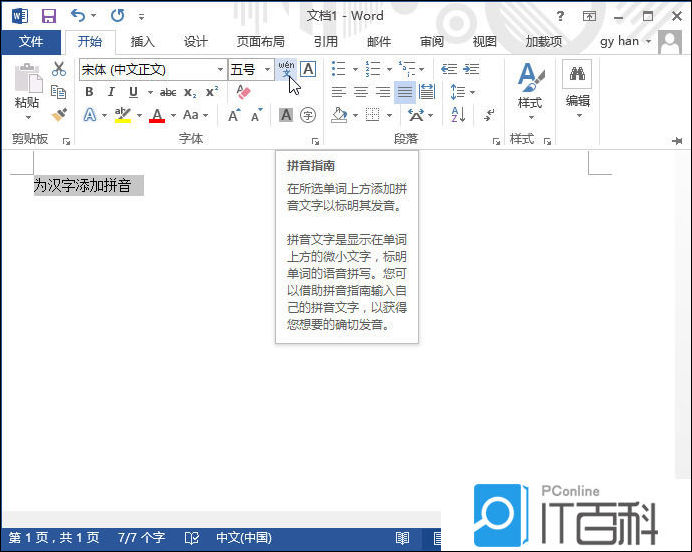Switch to the 审阅 Review tab
Screen dimensions: 692x552
[432, 42]
